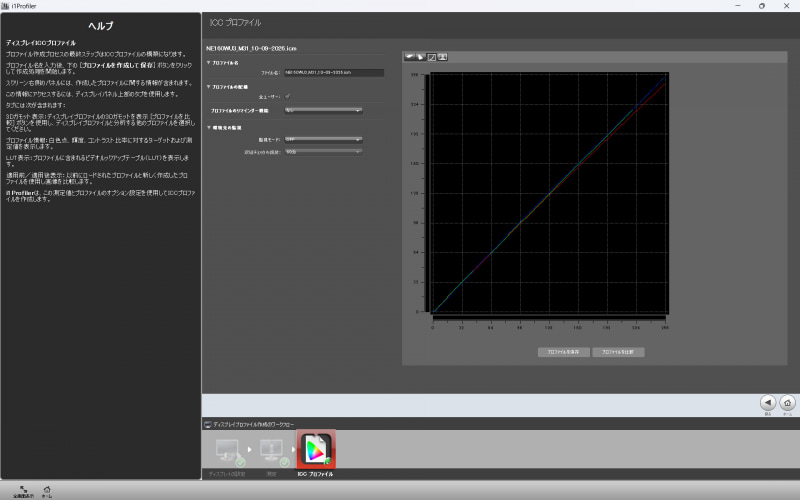Open the profile reminder dropdown

(x=323, y=110)
